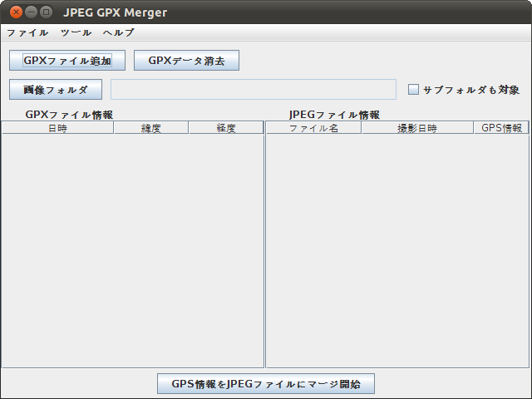Open the ヘルプ menu

118,32
